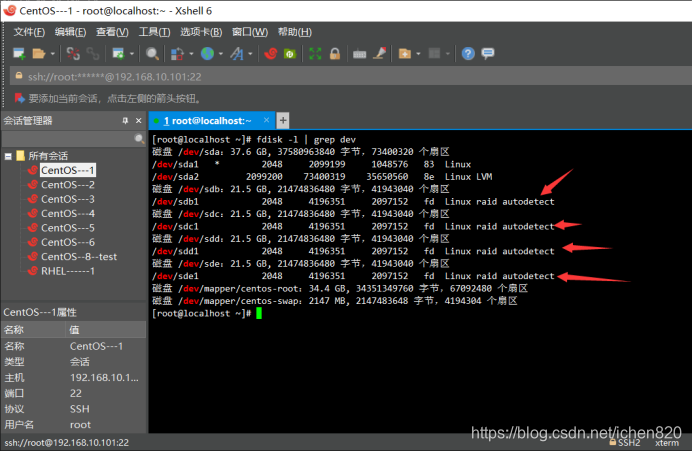Select the CentOS---2 session
Screen dimensions: 692x452
(x=68, y=185)
